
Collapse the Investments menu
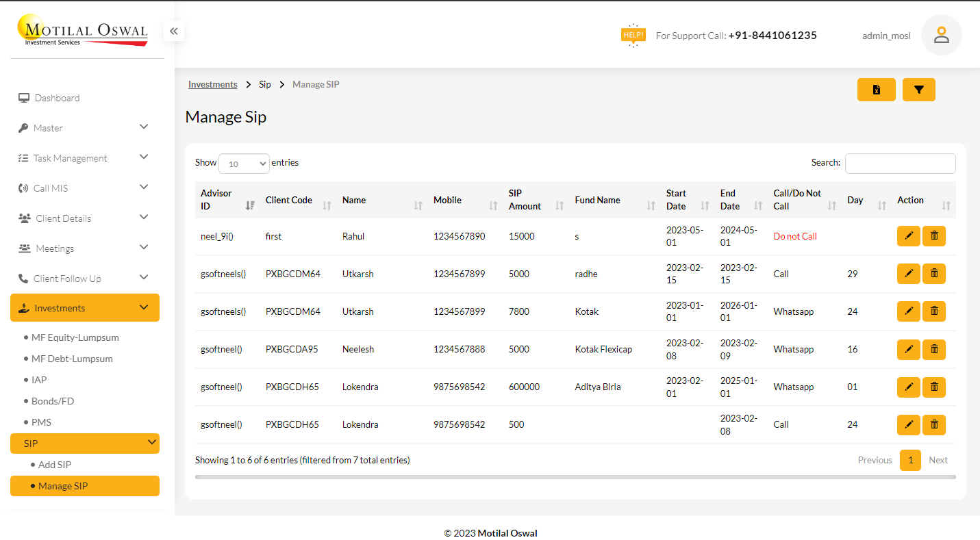[85, 308]
